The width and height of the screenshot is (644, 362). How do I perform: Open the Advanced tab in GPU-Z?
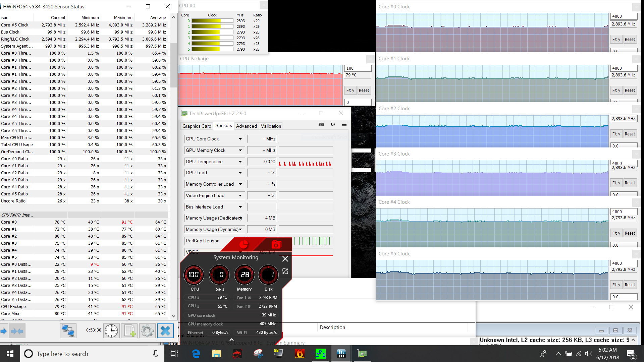(x=246, y=126)
